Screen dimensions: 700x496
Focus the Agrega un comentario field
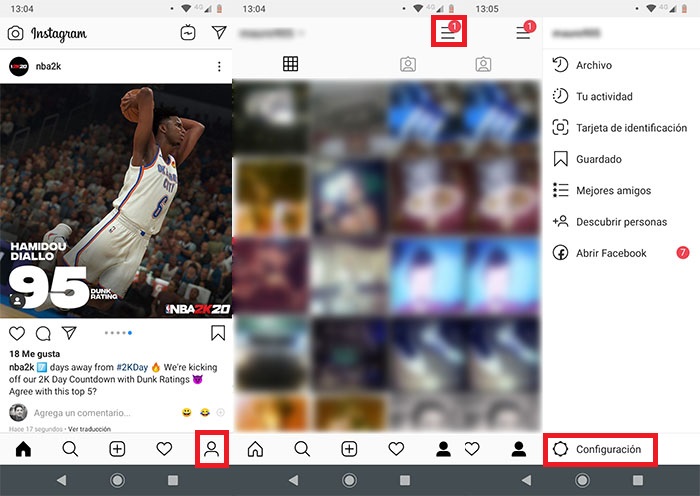[x=82, y=413]
